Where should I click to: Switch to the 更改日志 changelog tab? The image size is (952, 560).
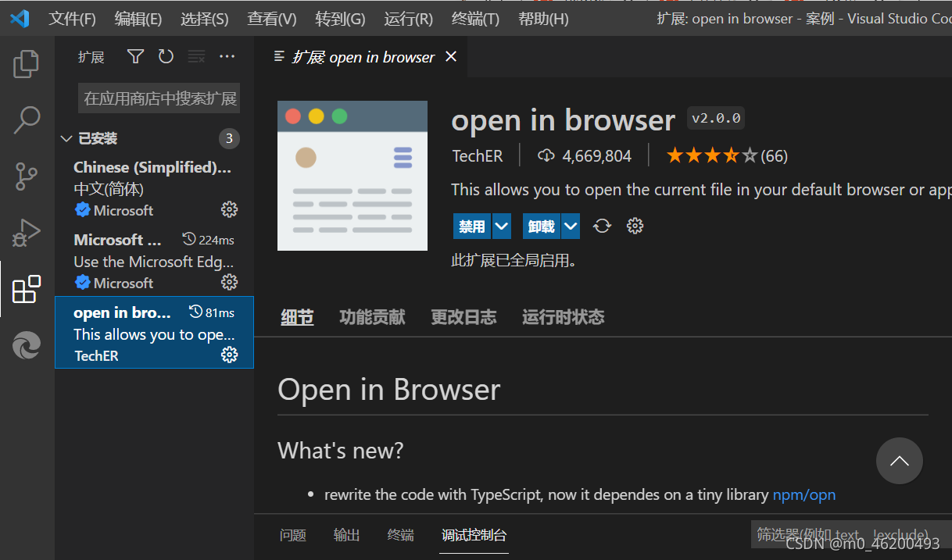coord(463,317)
